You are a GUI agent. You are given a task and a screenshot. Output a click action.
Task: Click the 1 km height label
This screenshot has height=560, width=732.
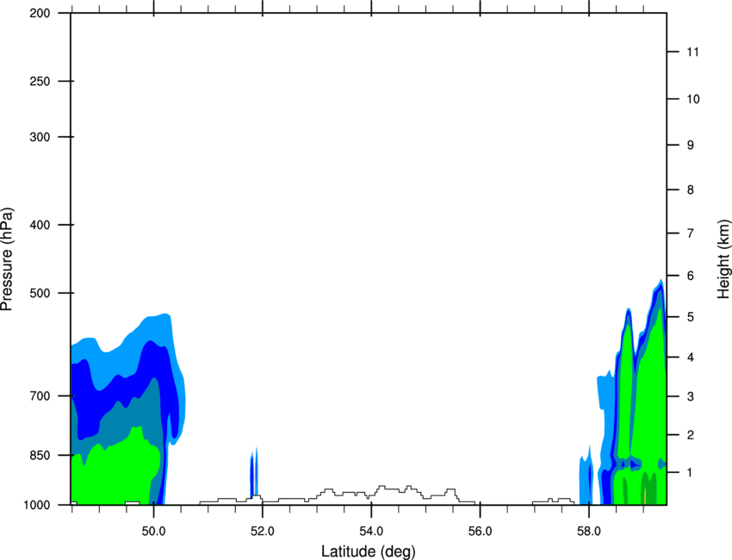click(x=691, y=473)
